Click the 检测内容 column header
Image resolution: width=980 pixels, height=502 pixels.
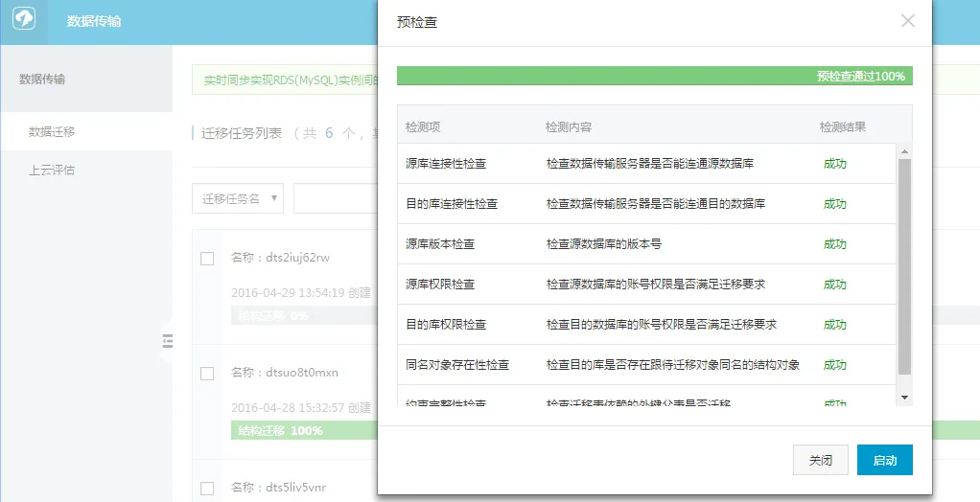(x=569, y=127)
